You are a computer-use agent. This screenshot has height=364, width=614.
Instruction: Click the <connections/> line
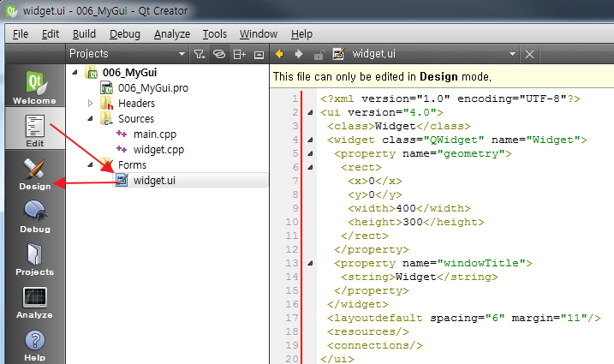pos(375,345)
